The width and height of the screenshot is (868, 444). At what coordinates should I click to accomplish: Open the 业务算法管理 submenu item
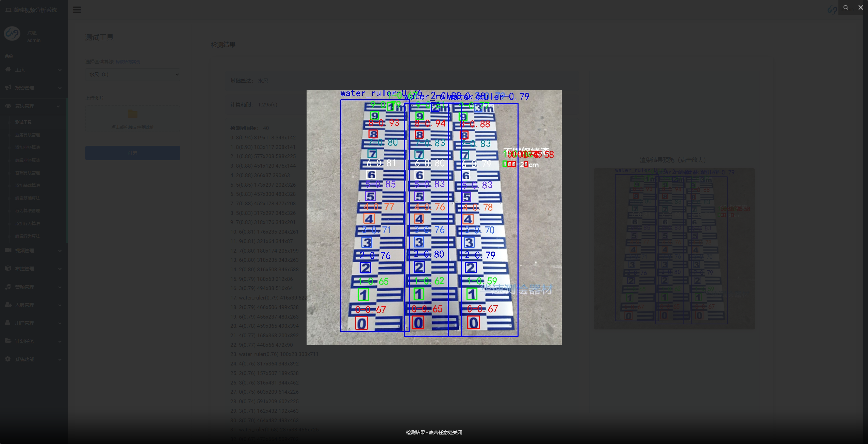point(28,135)
